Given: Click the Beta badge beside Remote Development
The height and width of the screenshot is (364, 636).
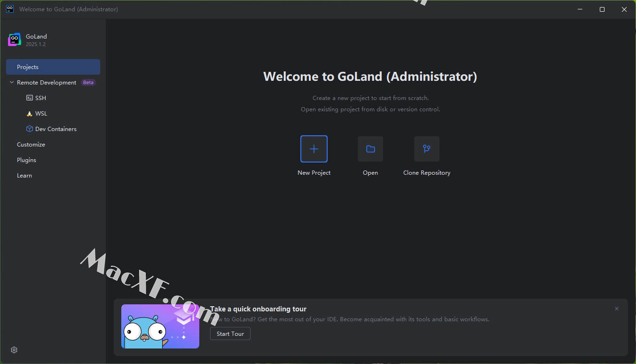Looking at the screenshot, I should pos(88,83).
